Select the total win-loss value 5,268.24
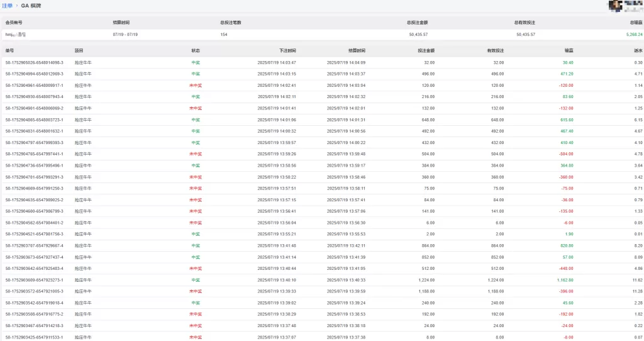This screenshot has height=341, width=644. point(634,35)
